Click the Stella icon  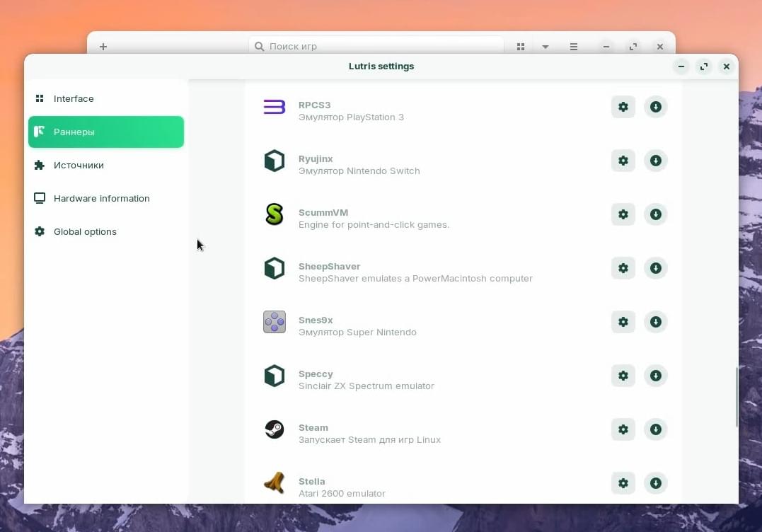(274, 483)
